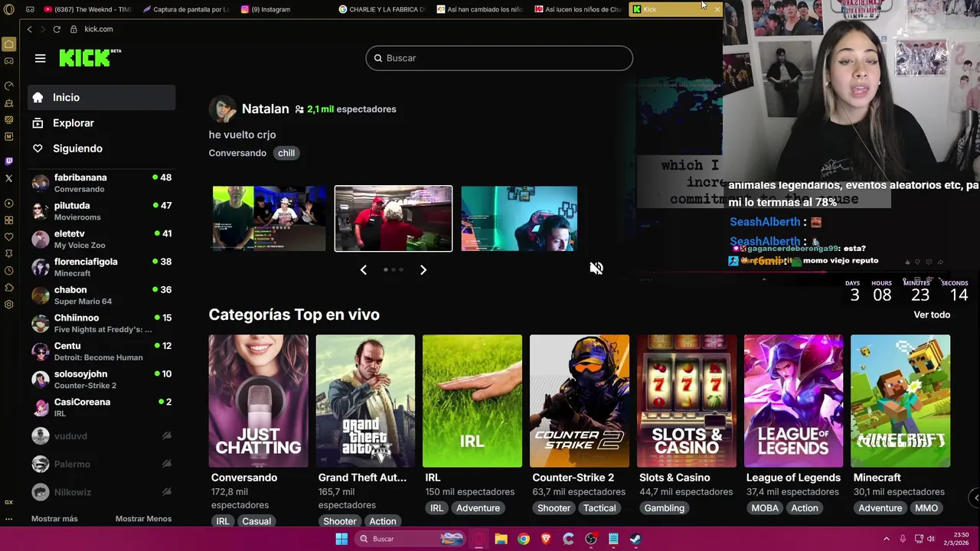Switch to Charlie y la Fabrica tab

382,9
